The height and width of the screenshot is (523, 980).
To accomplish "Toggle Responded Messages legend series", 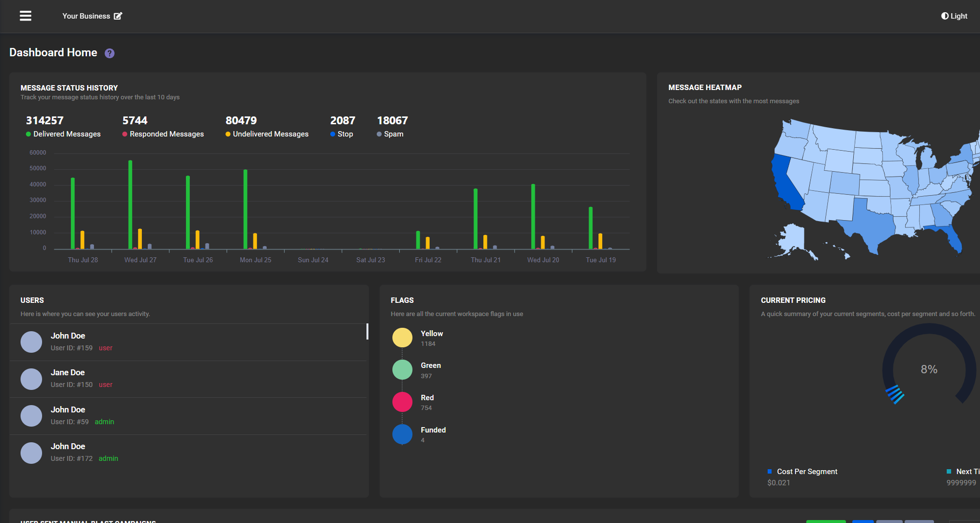I will [x=163, y=134].
